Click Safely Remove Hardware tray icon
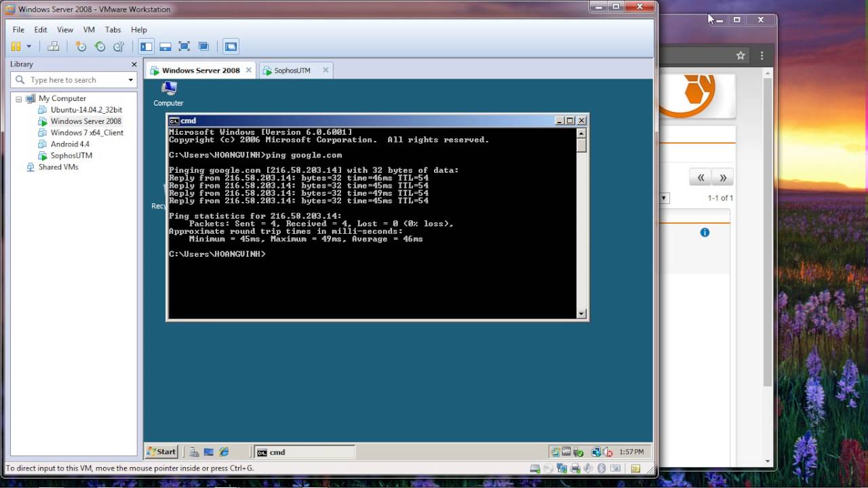 (578, 452)
